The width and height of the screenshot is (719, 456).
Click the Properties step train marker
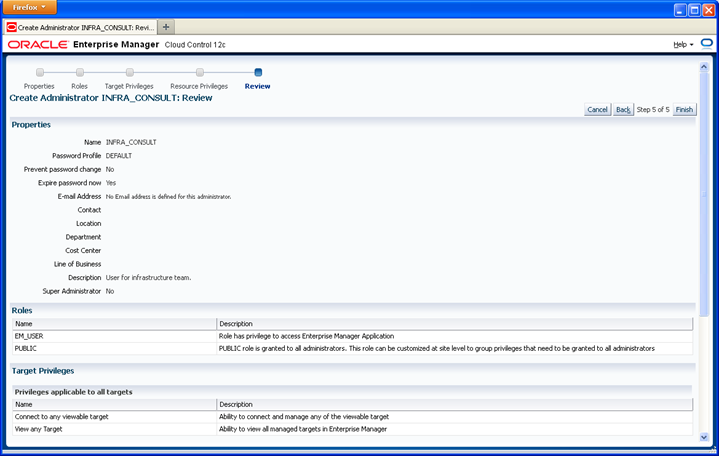tap(40, 72)
